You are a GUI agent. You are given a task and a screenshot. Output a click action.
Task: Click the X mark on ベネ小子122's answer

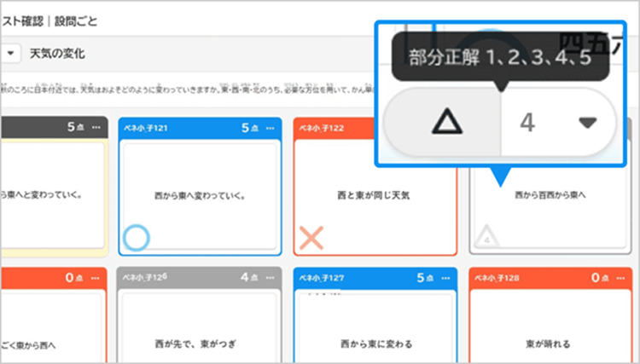pos(311,237)
